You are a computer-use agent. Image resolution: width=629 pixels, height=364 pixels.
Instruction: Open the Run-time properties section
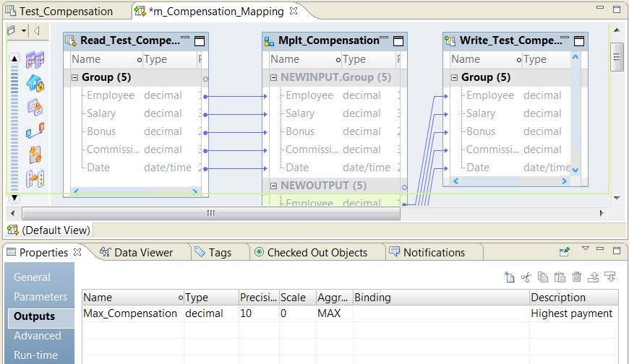(x=35, y=355)
